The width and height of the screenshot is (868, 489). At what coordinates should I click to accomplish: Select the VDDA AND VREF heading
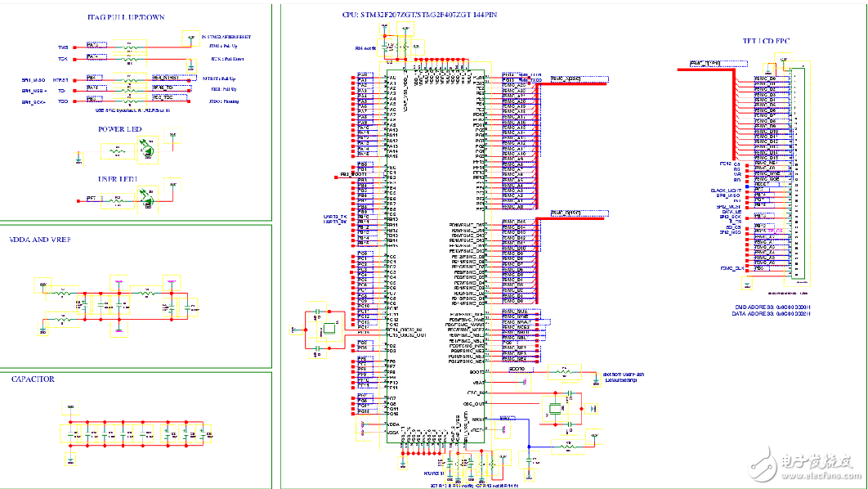(41, 240)
